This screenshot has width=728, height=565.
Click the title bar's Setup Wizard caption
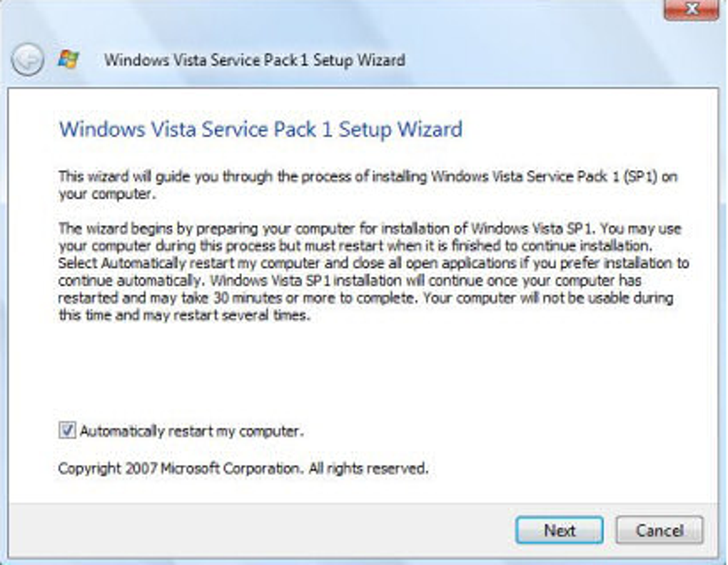(254, 60)
